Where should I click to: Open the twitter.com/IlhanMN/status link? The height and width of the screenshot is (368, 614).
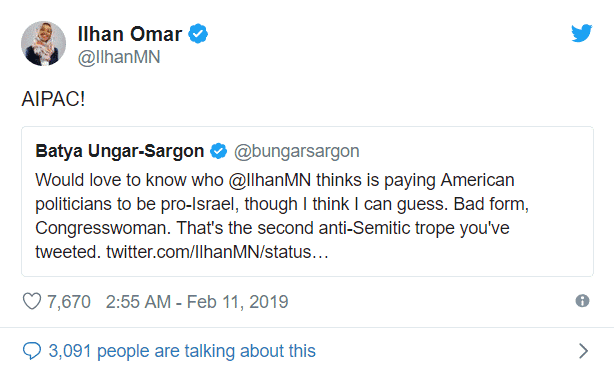click(x=217, y=252)
